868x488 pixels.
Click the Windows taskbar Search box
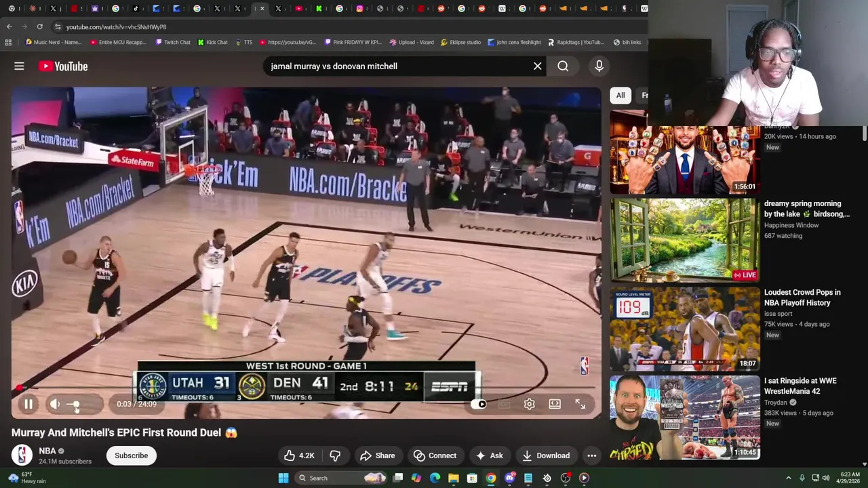(342, 478)
